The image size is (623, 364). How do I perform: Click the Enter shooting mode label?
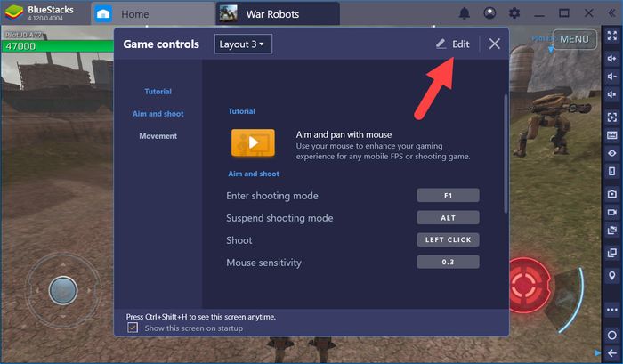point(272,196)
